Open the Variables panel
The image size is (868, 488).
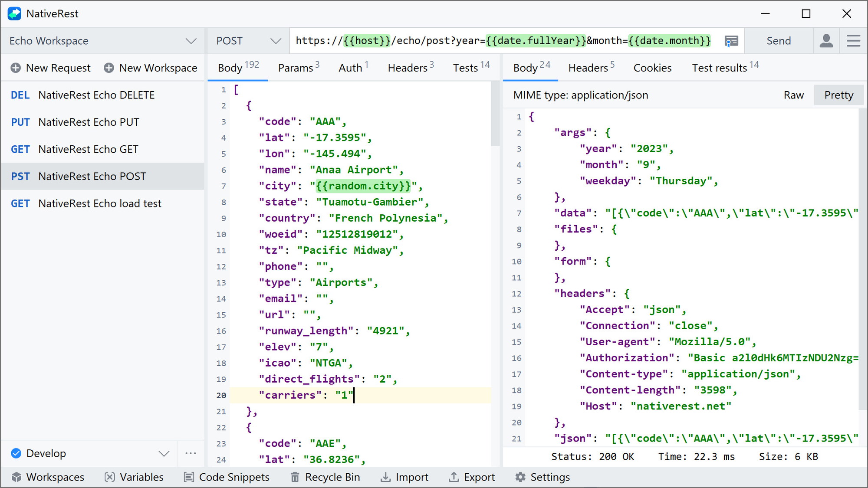(134, 477)
